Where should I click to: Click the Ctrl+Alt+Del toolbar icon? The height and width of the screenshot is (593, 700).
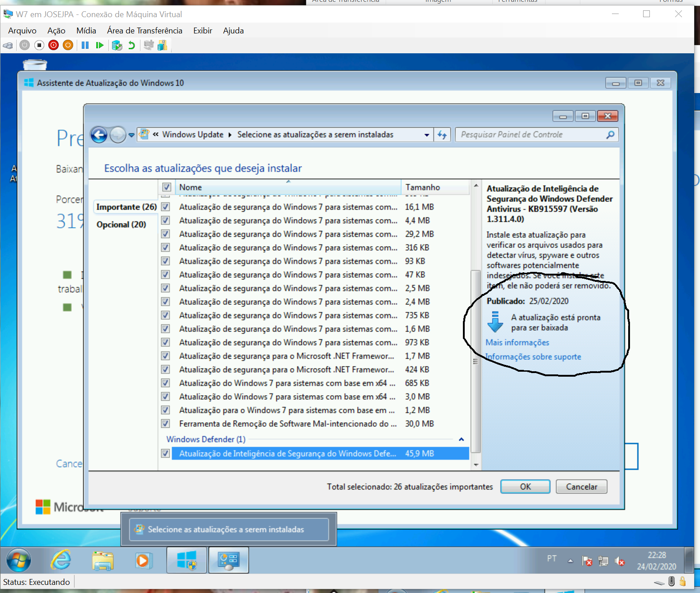coord(8,45)
